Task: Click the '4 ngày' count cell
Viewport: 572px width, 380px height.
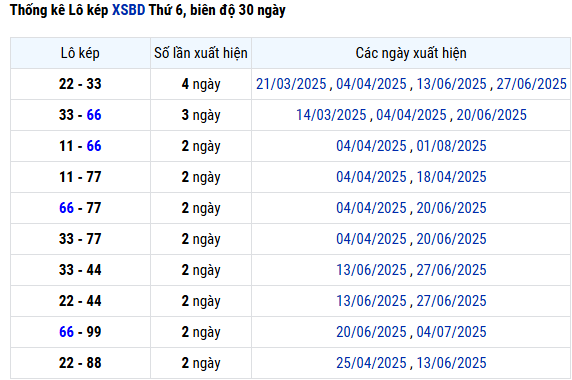Action: tap(201, 84)
